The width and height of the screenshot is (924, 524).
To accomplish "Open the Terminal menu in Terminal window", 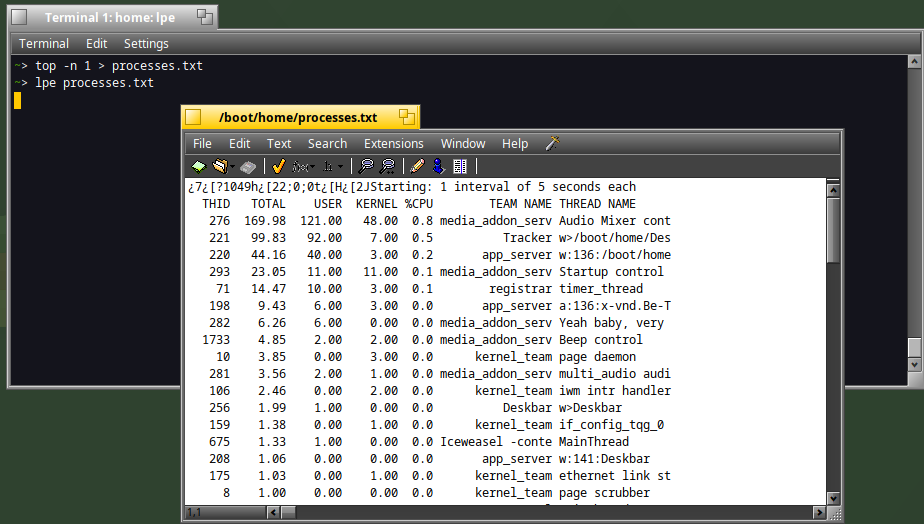I will click(x=44, y=44).
